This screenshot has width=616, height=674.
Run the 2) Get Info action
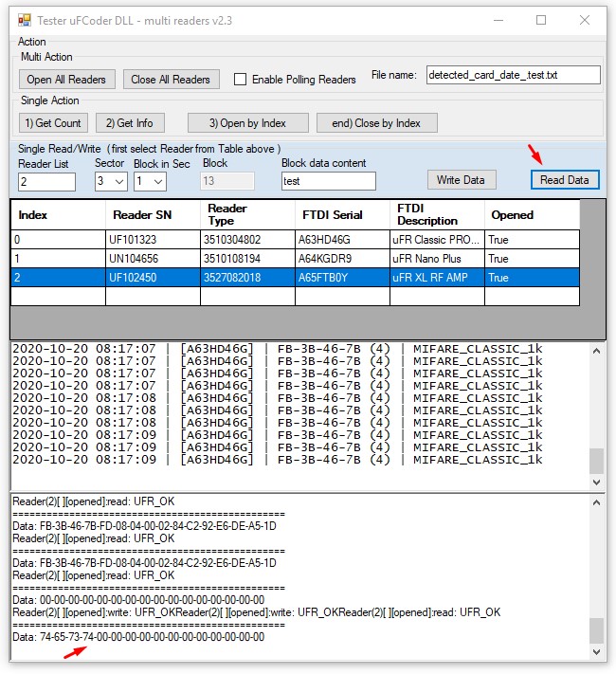click(x=130, y=123)
